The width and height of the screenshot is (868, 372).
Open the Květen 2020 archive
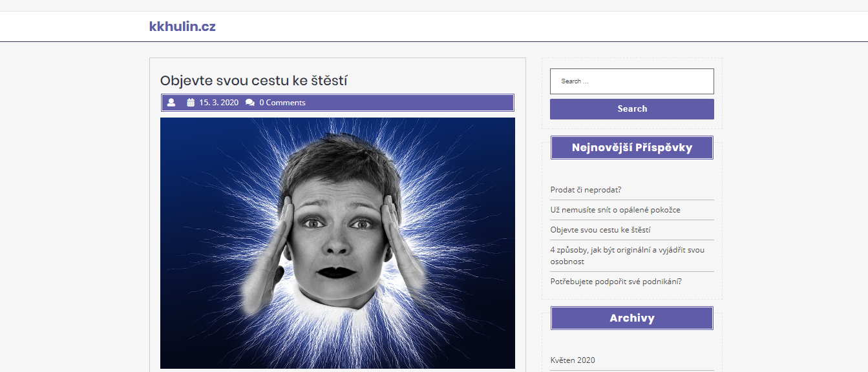point(573,360)
